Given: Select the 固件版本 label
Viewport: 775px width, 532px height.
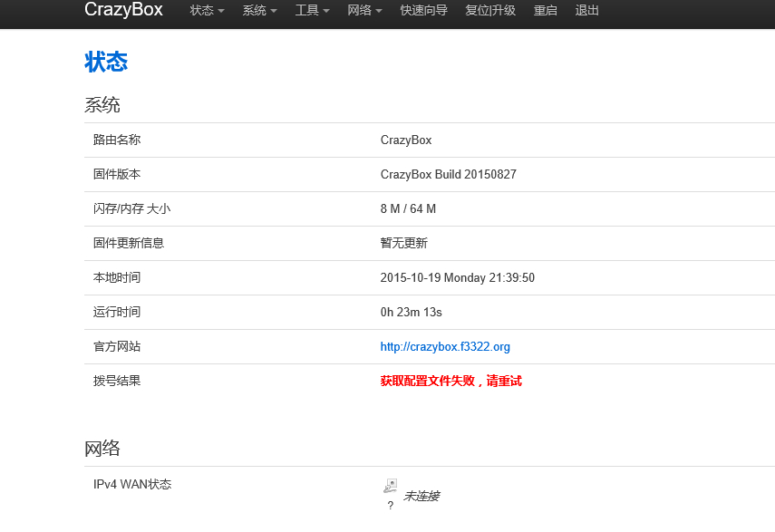Looking at the screenshot, I should pos(117,174).
